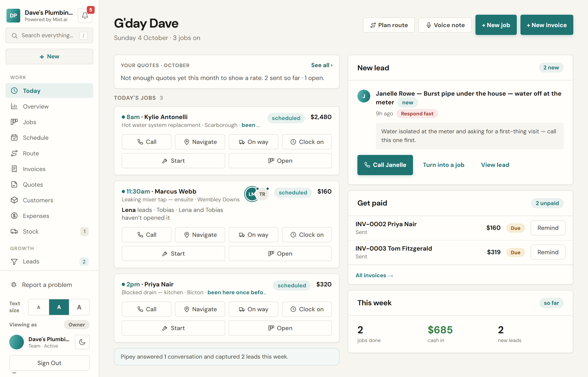588x377 pixels.
Task: Open the Overview page
Action: (x=49, y=106)
